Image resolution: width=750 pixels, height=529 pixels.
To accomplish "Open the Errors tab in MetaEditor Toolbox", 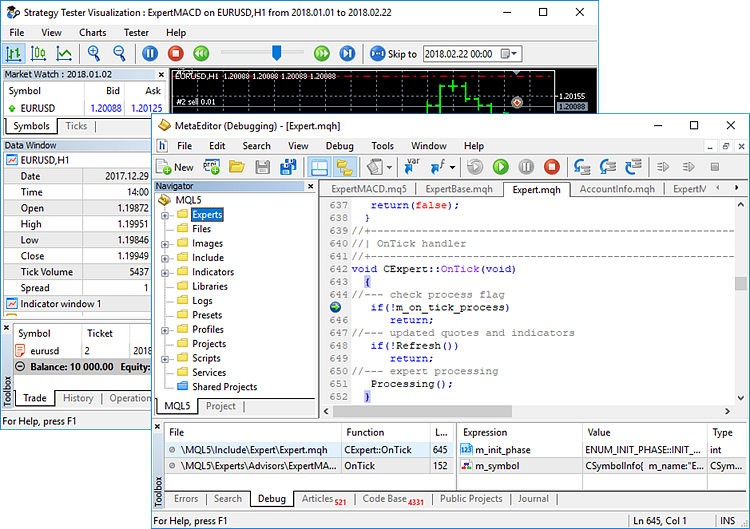I will point(186,498).
